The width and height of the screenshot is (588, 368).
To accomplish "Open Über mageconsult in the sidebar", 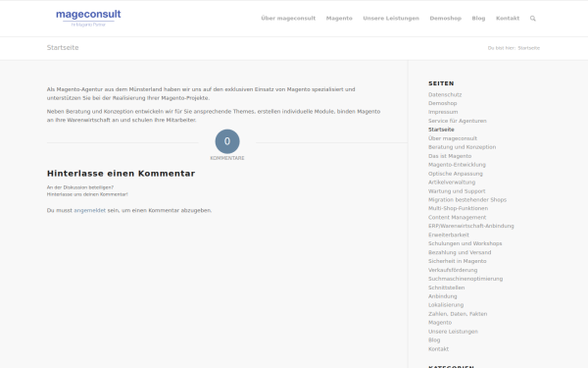I will point(453,138).
